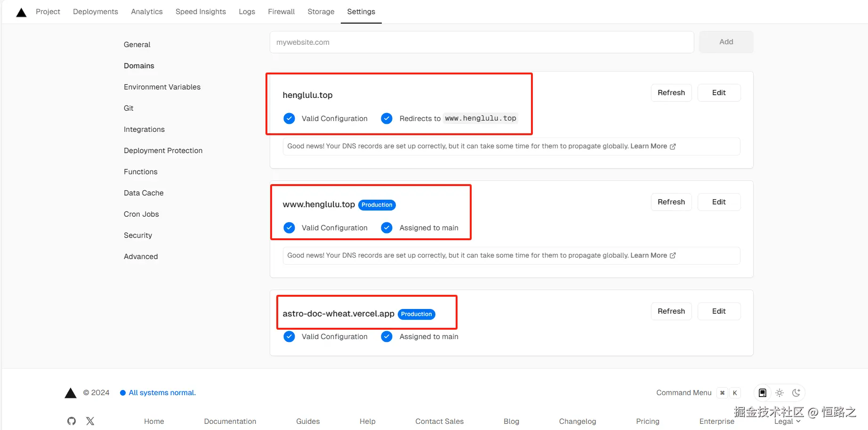Switch to the Analytics tab
This screenshot has width=868, height=430.
point(147,12)
